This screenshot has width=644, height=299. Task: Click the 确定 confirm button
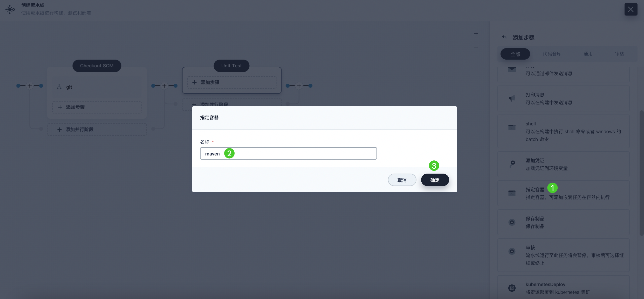435,180
